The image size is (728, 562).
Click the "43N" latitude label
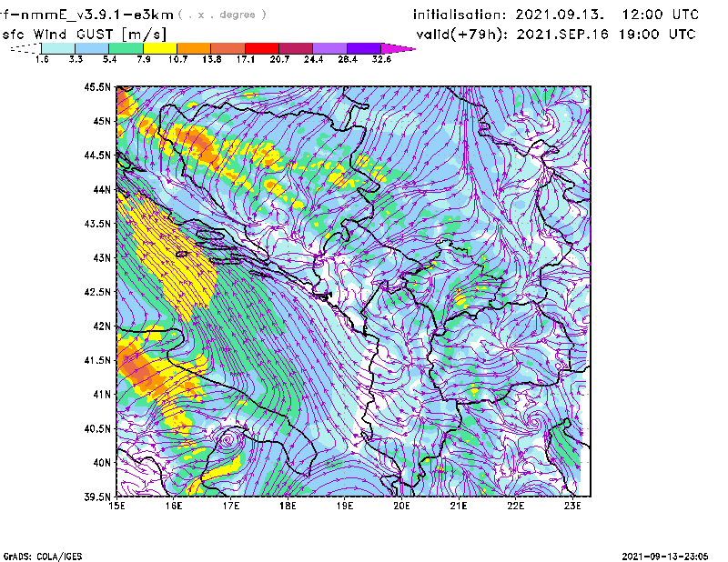coord(102,257)
